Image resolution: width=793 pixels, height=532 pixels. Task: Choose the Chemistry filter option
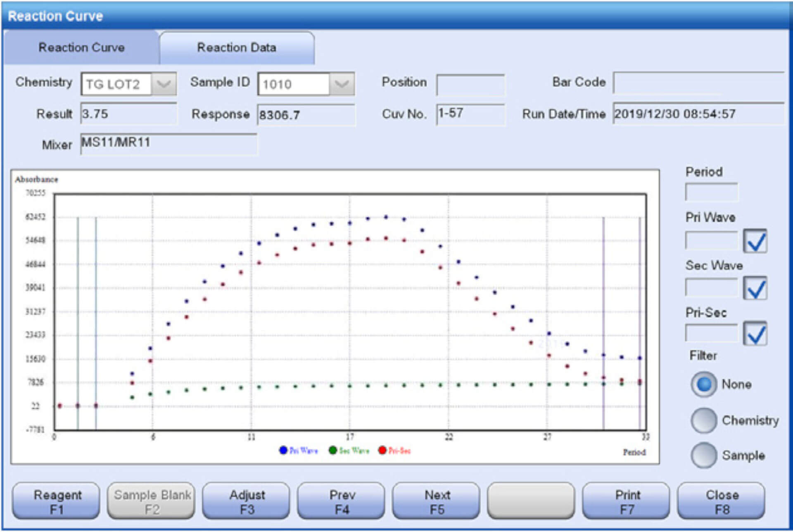point(704,420)
